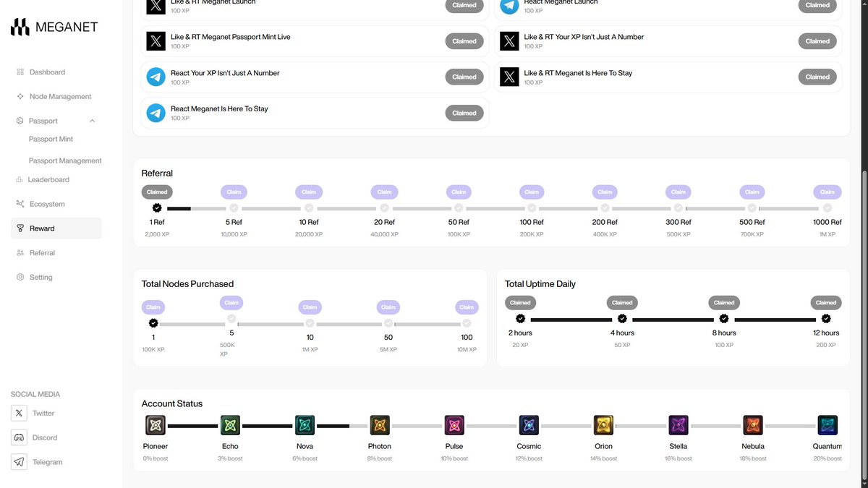Viewport: 868px width, 488px height.
Task: Click Telegram icon for React Your XP task
Action: coord(156,77)
